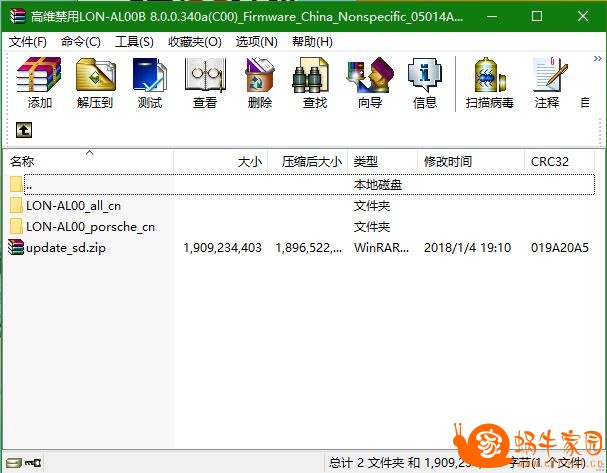Open the 向导 (Wizard) toolbar icon
The width and height of the screenshot is (607, 473).
tap(370, 75)
